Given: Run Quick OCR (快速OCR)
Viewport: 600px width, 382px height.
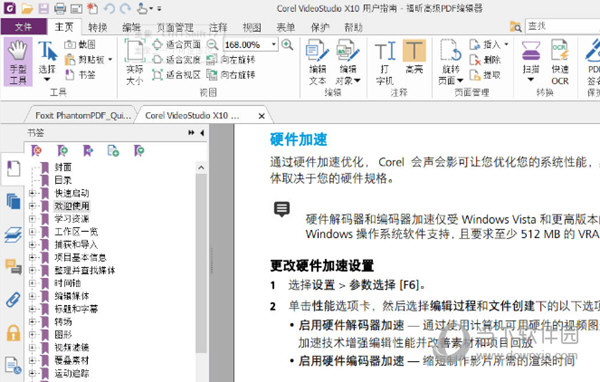Looking at the screenshot, I should pos(560,62).
